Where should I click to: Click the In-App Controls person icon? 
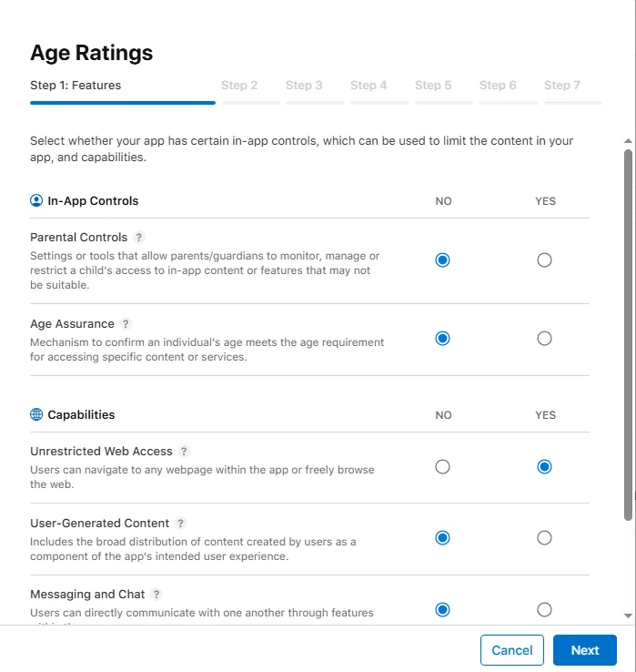click(x=36, y=200)
